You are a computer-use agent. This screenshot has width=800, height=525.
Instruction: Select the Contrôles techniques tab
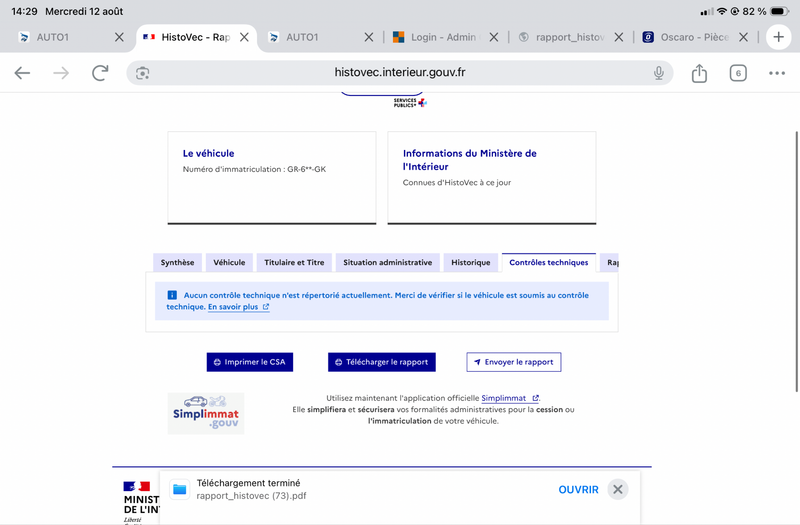[x=548, y=262]
